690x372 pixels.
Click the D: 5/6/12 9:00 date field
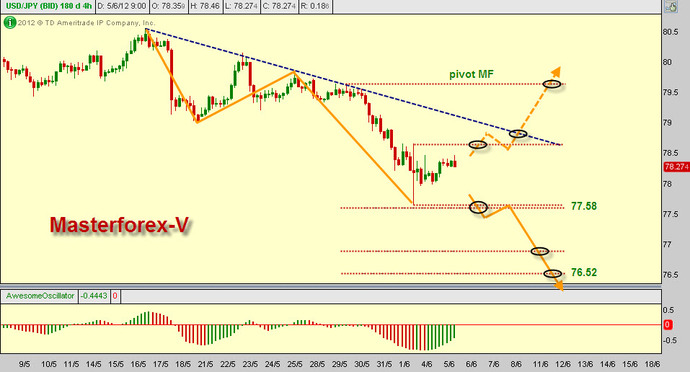[x=122, y=7]
